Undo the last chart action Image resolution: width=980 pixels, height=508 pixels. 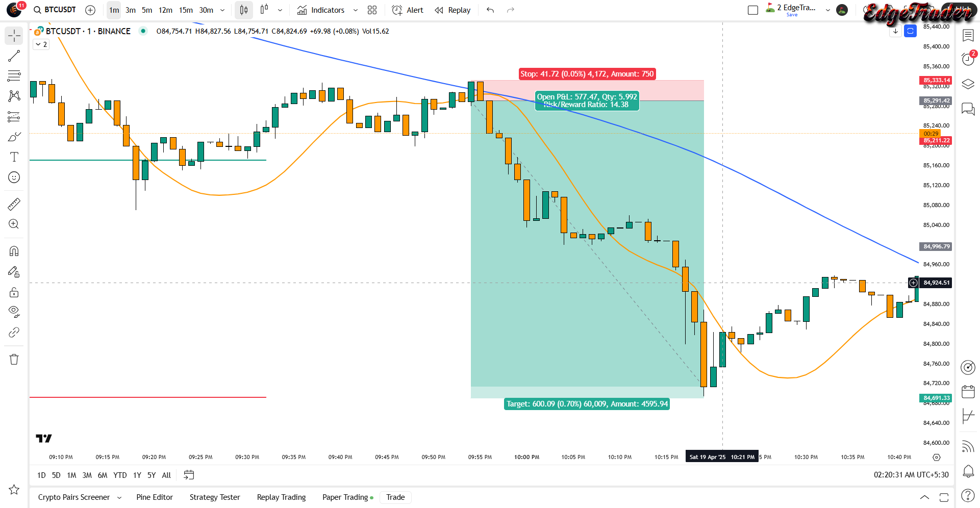[490, 10]
